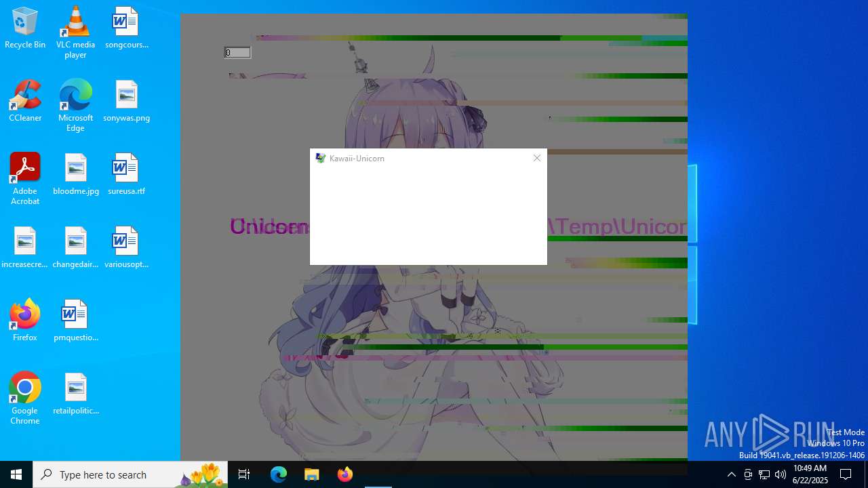Open File Explorer from the taskbar
Image resolution: width=868 pixels, height=488 pixels.
pyautogui.click(x=311, y=474)
